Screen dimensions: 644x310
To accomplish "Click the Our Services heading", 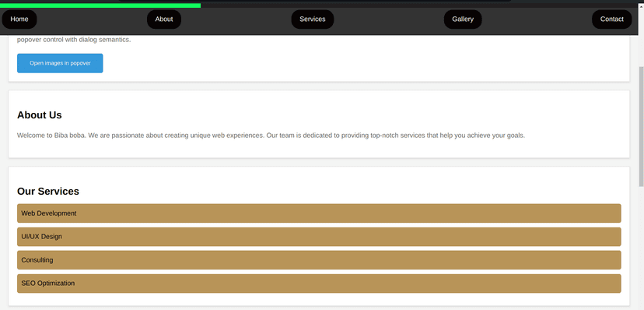I will pos(48,192).
